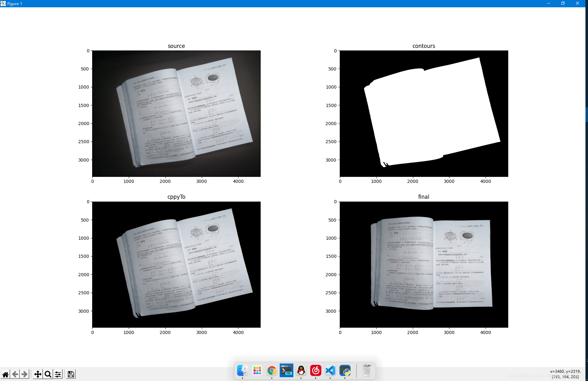Activate the pan axes tool
The height and width of the screenshot is (381, 588).
point(38,374)
